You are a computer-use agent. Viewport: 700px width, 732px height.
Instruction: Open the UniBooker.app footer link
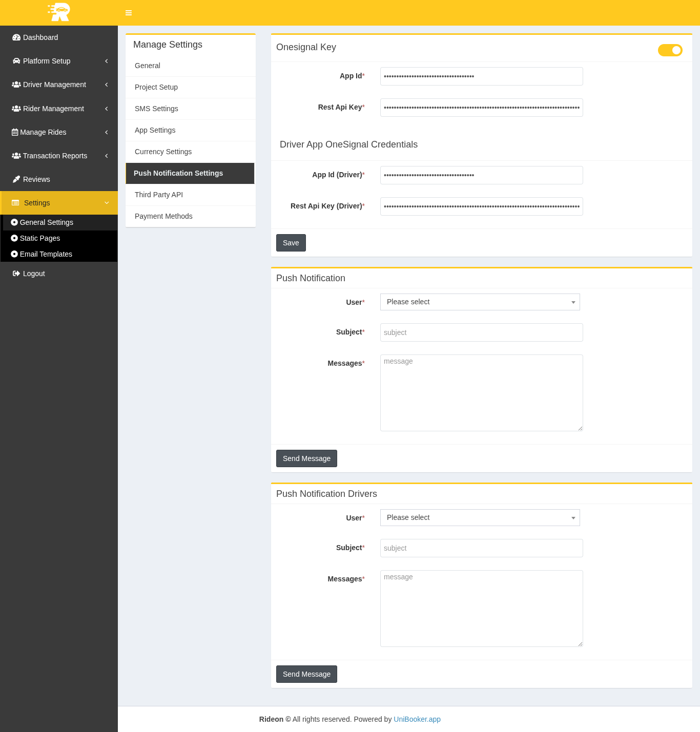417,719
